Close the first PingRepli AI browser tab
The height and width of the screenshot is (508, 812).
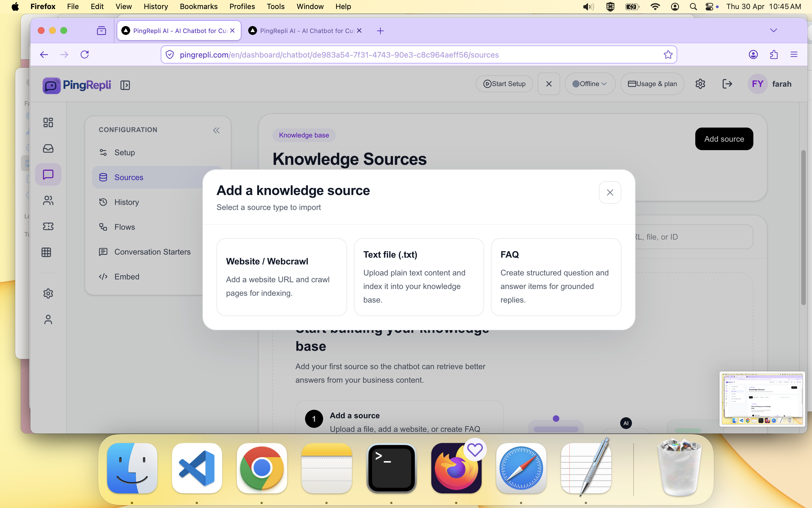[x=232, y=30]
